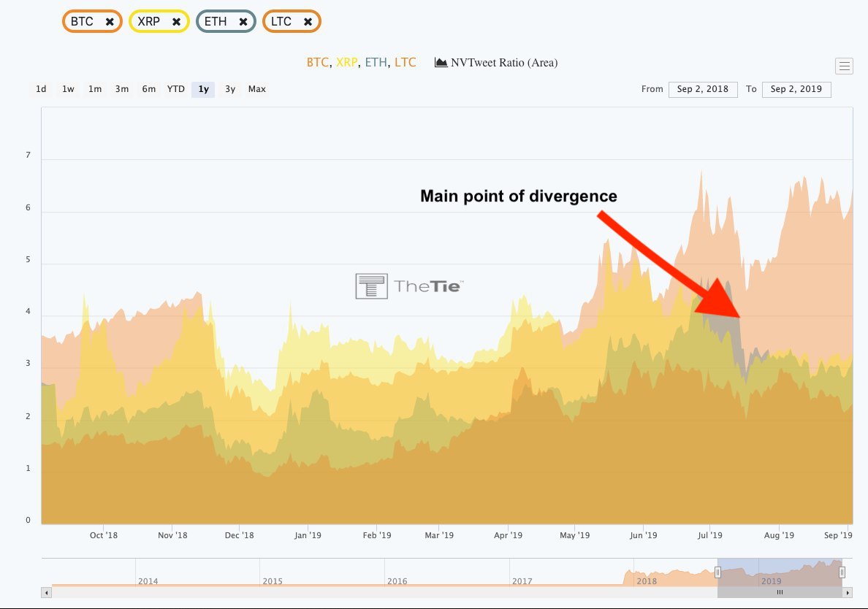Click the XRP tag label
This screenshot has width=868, height=609.
click(148, 22)
